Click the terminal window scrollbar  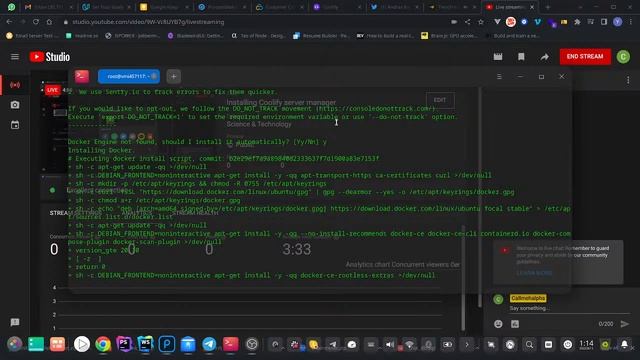[480, 197]
